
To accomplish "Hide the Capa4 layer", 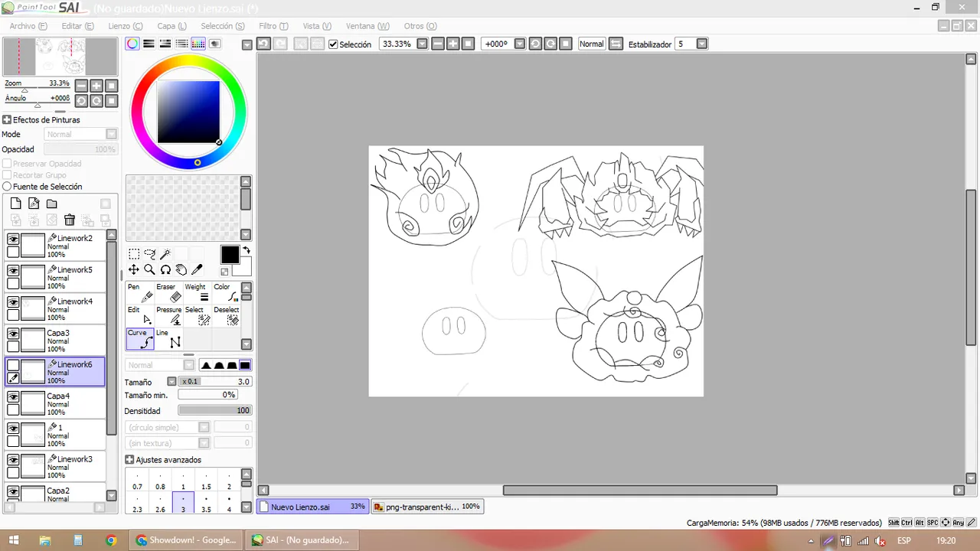I will (x=13, y=396).
